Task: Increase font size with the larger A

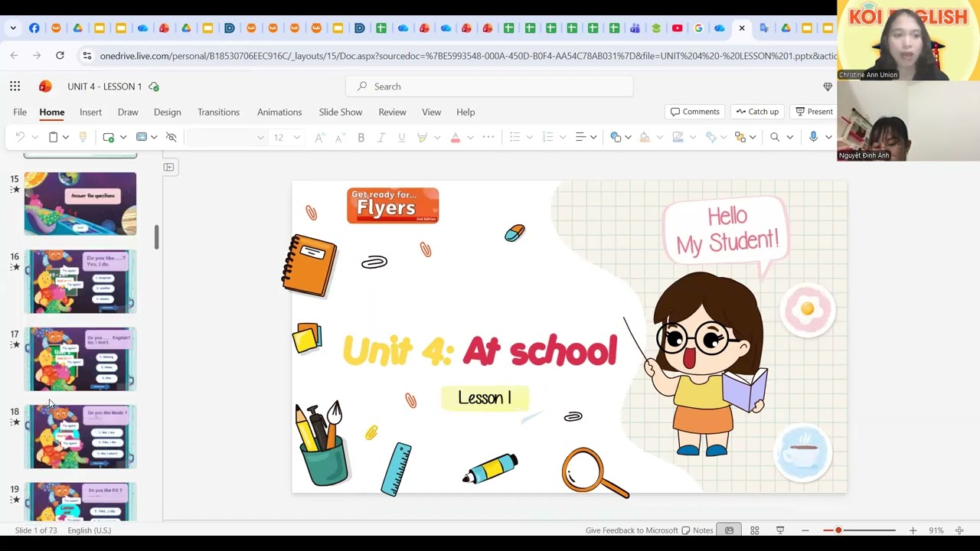Action: point(319,137)
